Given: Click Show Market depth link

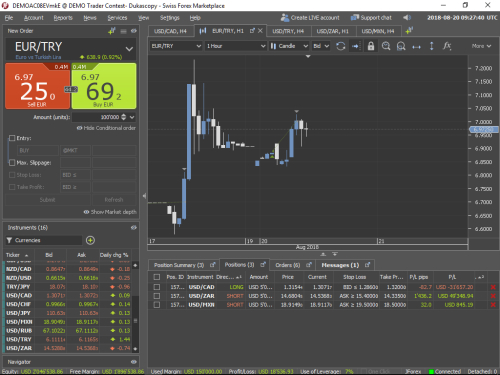Looking at the screenshot, I should pos(110,212).
